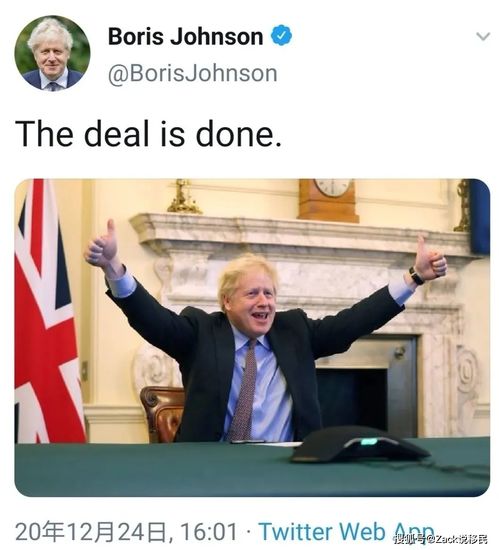Click the gold candlestick on mantel

(x=183, y=196)
